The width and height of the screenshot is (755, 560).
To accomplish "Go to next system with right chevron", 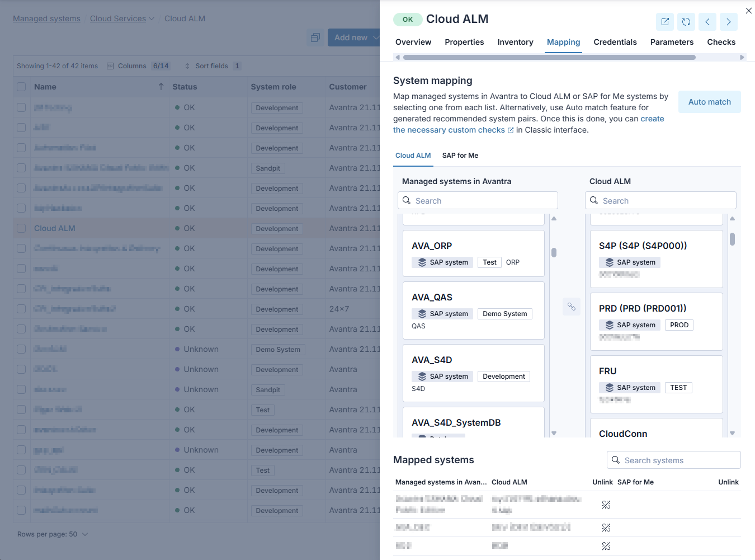I will [x=729, y=22].
